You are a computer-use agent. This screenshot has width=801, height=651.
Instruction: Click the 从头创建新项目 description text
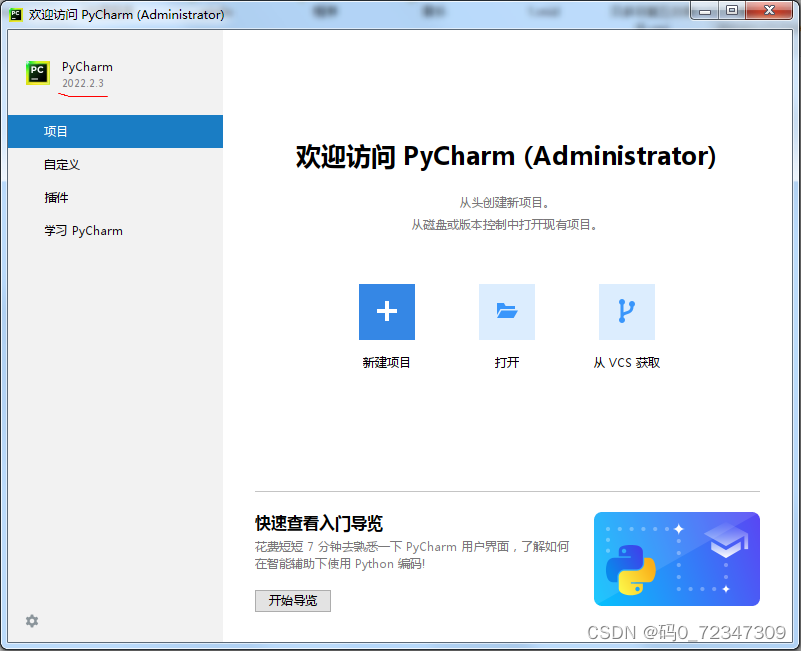tap(504, 203)
